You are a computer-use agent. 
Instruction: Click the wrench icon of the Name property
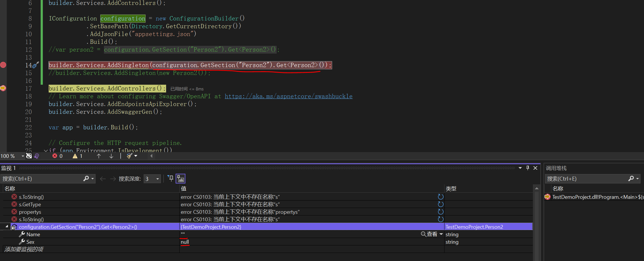(x=22, y=234)
